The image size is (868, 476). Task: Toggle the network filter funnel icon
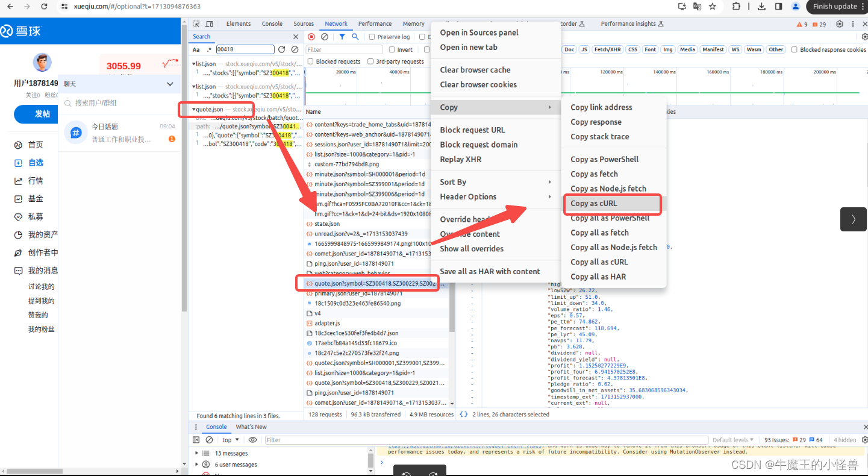click(342, 37)
